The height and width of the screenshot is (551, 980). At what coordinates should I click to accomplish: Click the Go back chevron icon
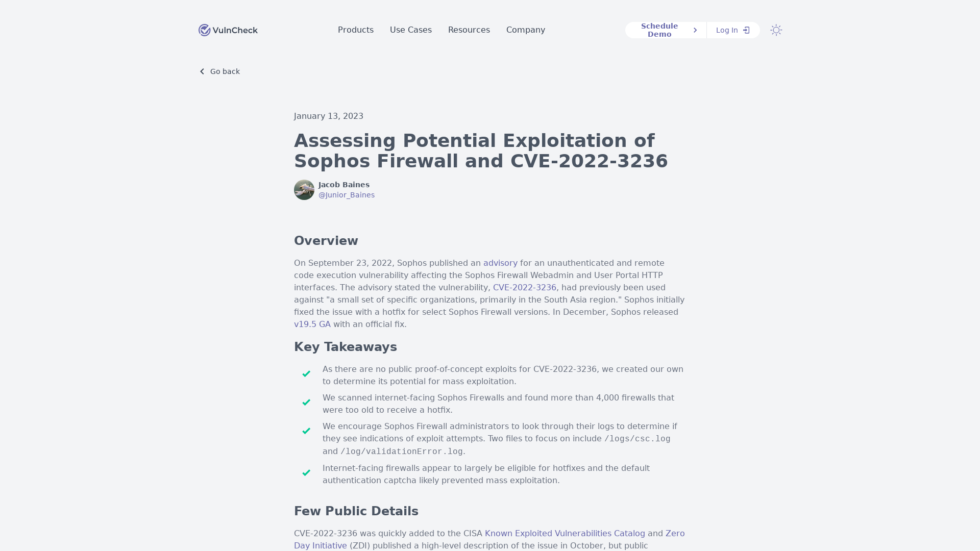[x=202, y=71]
